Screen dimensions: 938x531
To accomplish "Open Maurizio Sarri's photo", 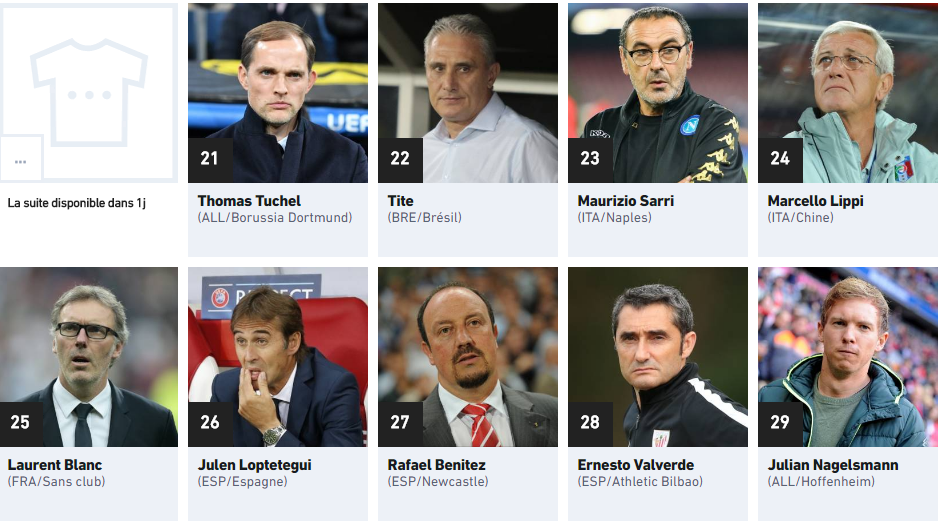I will pos(658,93).
